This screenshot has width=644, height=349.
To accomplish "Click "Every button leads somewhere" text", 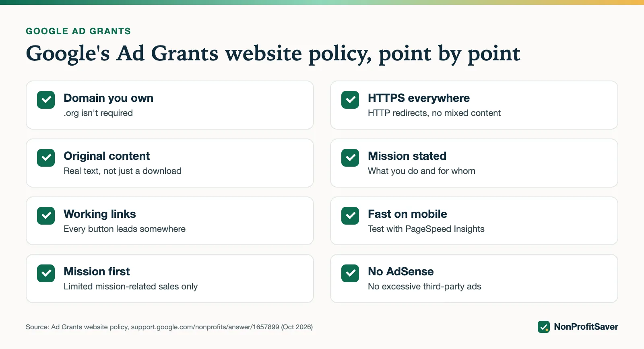I will [124, 229].
